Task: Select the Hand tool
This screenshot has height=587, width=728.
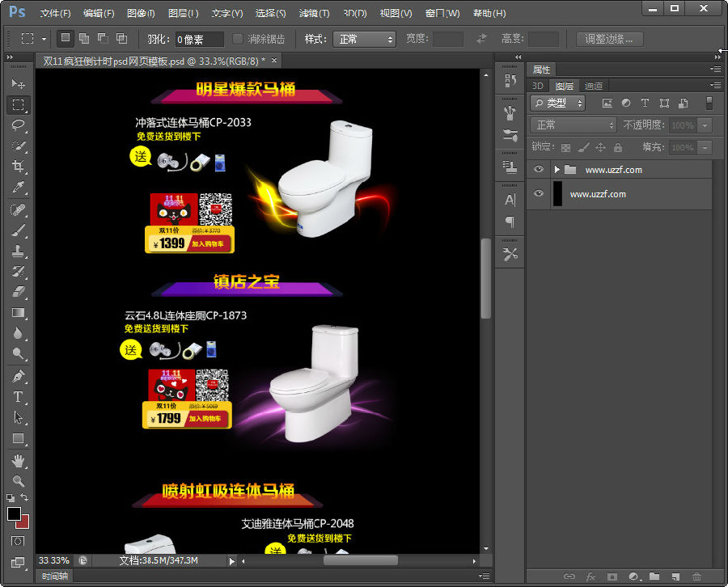Action: click(18, 461)
